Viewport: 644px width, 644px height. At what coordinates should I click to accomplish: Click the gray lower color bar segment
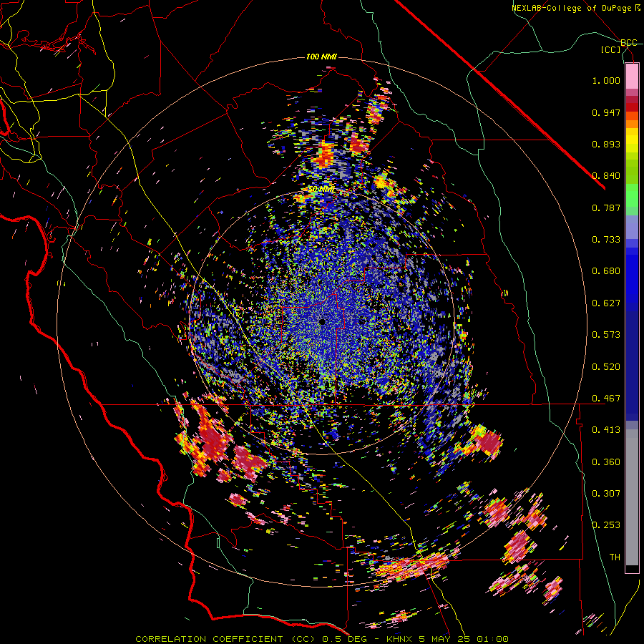[632, 497]
